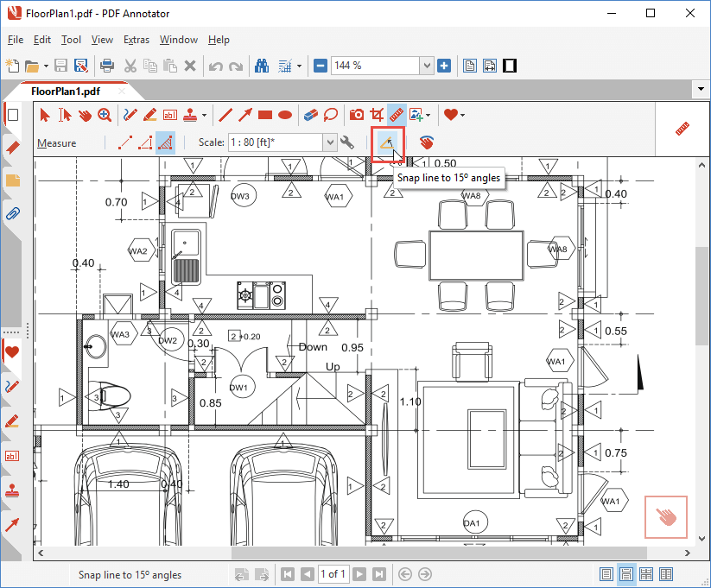
Task: Select the Crop tool icon
Action: pyautogui.click(x=377, y=114)
